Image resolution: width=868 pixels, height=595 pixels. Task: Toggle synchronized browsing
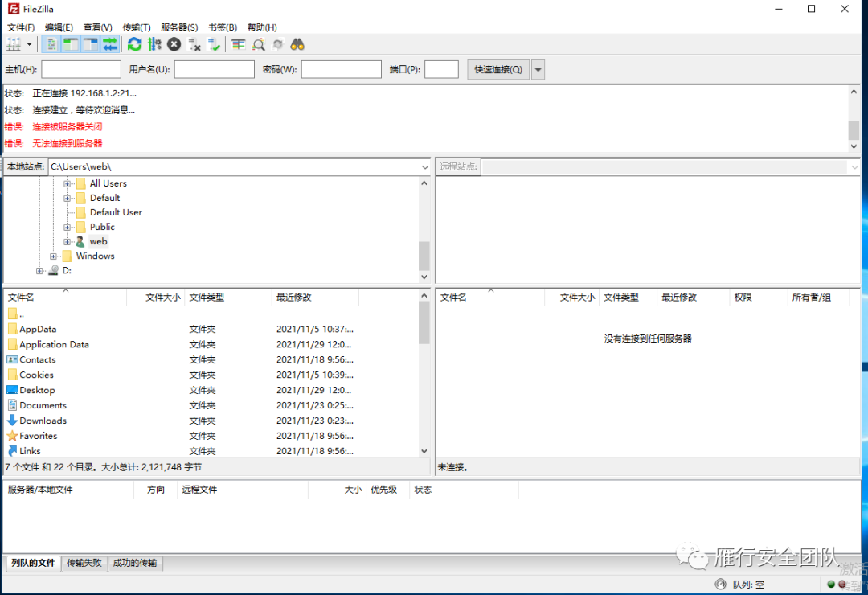(x=278, y=44)
